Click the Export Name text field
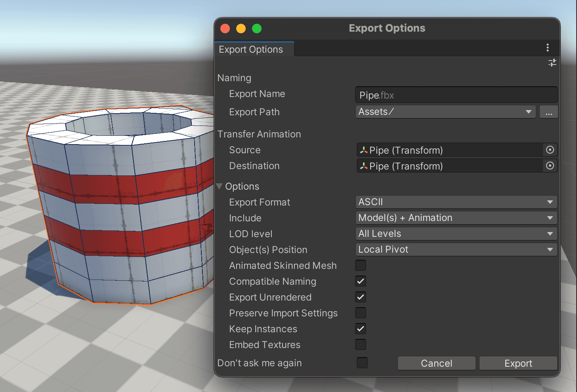 coord(456,95)
